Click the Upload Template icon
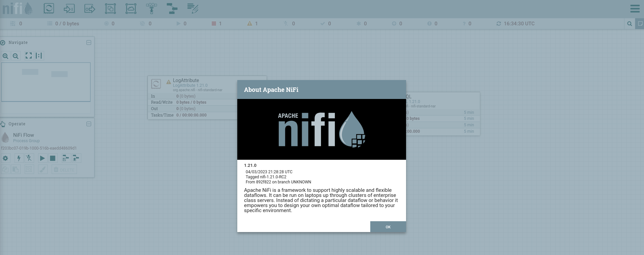The height and width of the screenshot is (255, 644). point(76,158)
